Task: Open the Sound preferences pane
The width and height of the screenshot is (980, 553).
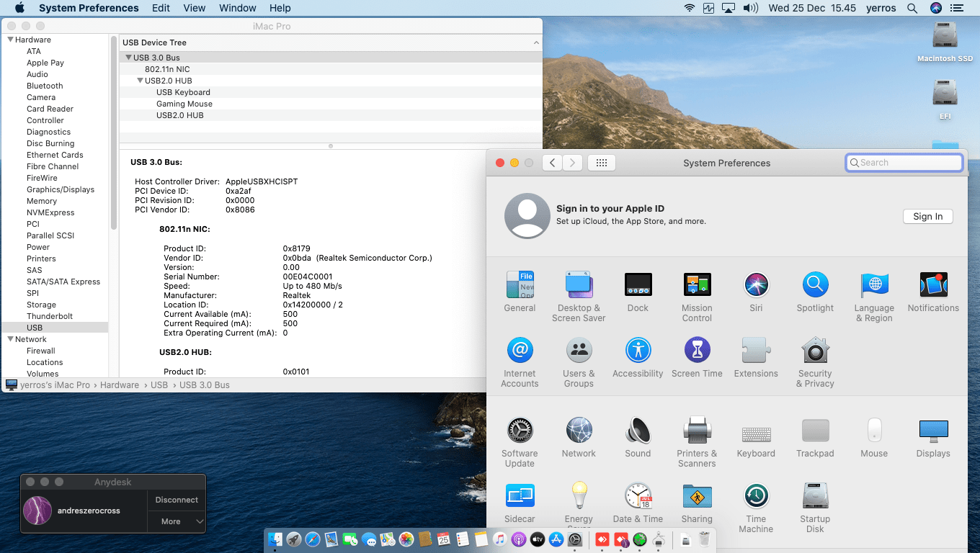Action: pos(638,431)
